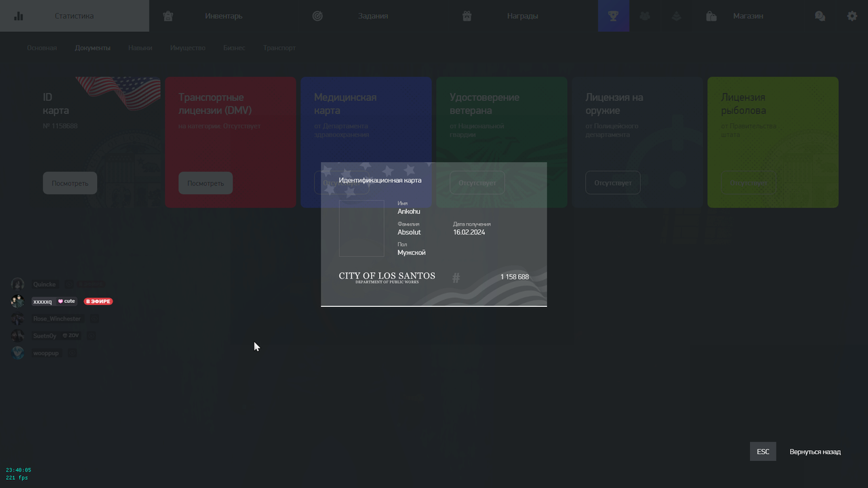Click the bar-chart Statistics icon
Image resolution: width=868 pixels, height=488 pixels.
(x=18, y=16)
